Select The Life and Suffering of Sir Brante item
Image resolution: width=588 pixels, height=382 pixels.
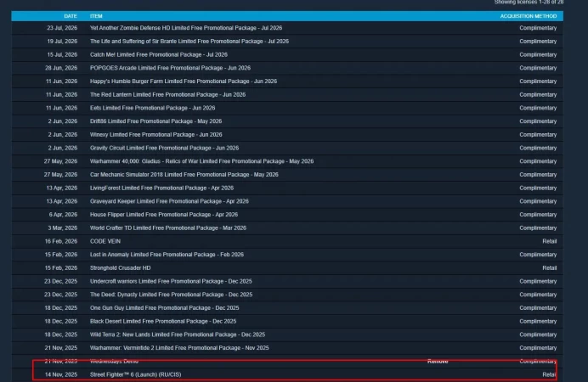pos(189,42)
